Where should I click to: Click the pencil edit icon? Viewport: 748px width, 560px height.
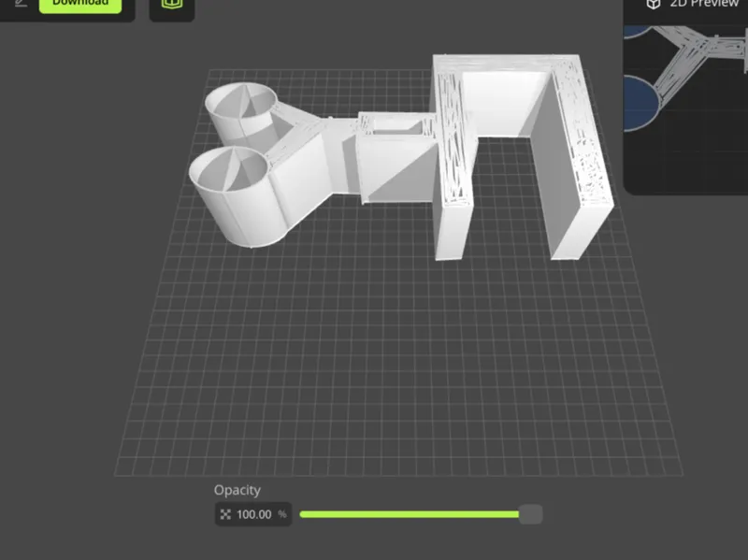point(21,3)
